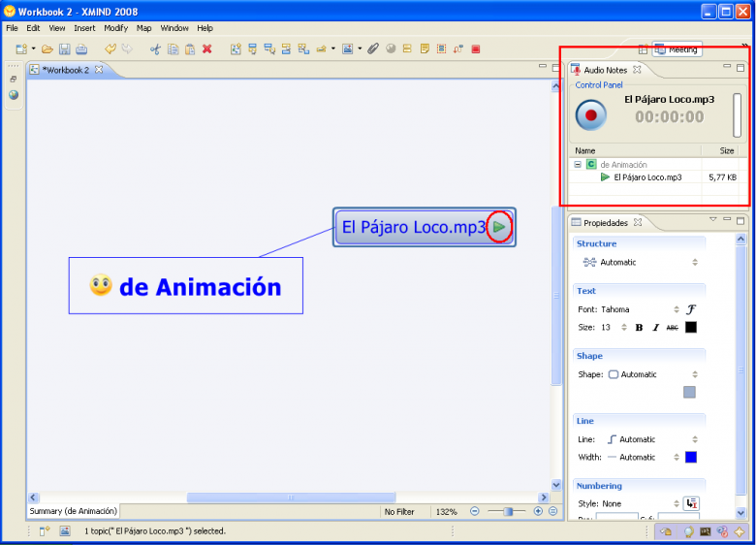Click the gray sphere toolbar icon
The width and height of the screenshot is (756, 545).
(391, 48)
